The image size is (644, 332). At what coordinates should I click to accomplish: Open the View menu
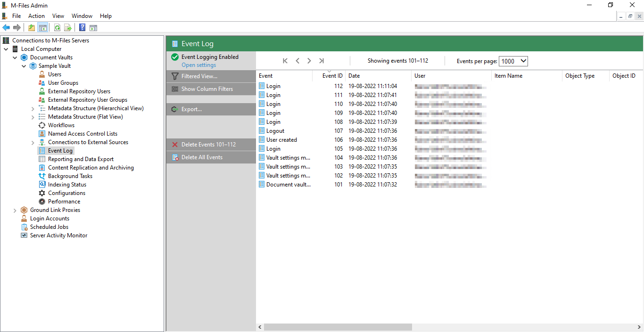point(58,16)
